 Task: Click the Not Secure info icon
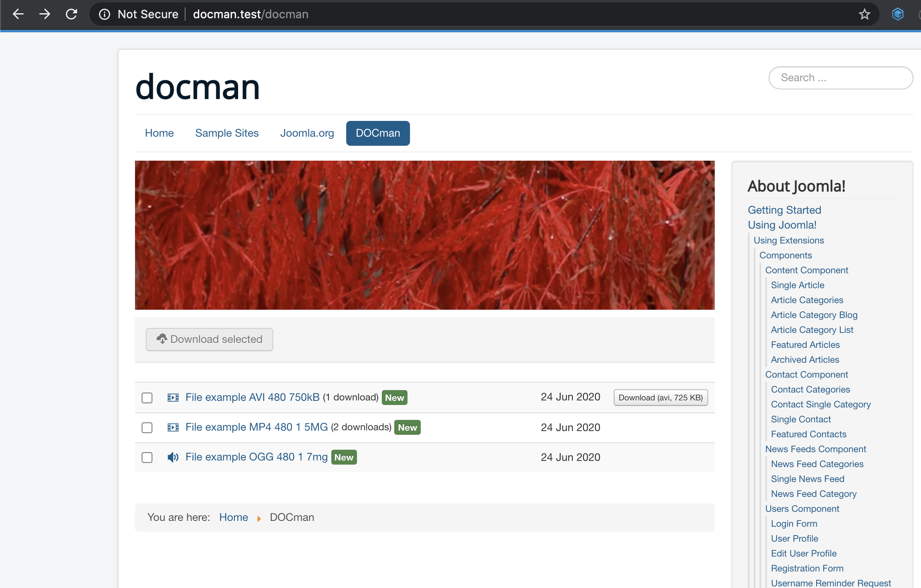[104, 14]
